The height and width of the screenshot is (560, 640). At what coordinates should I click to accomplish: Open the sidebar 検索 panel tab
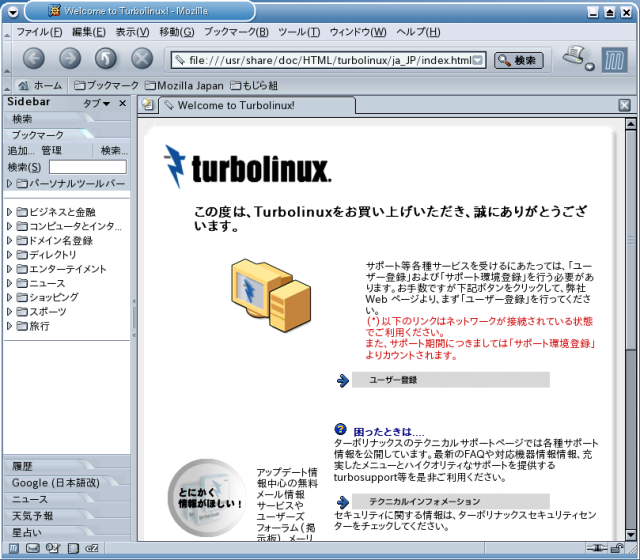[47, 119]
